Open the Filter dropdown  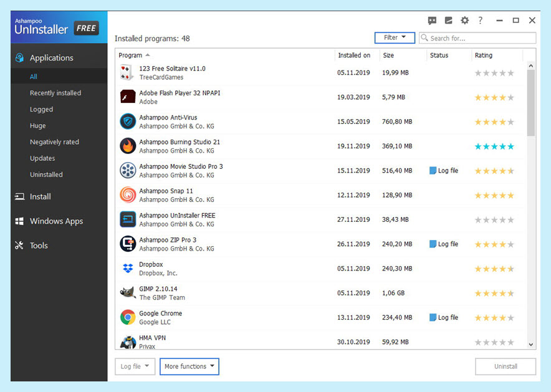click(395, 37)
